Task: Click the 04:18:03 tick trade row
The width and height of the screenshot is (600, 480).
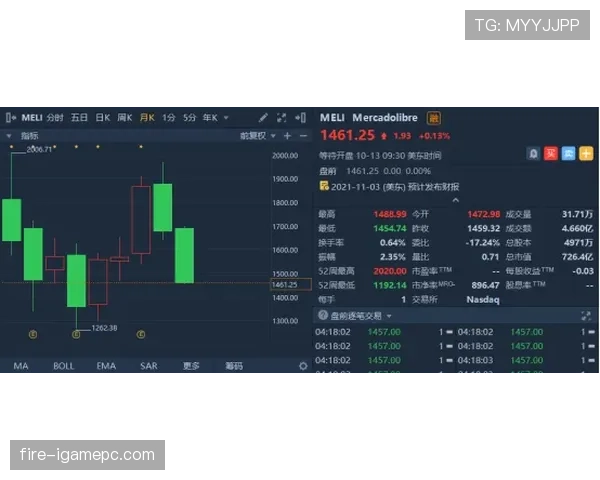Action: 527,360
